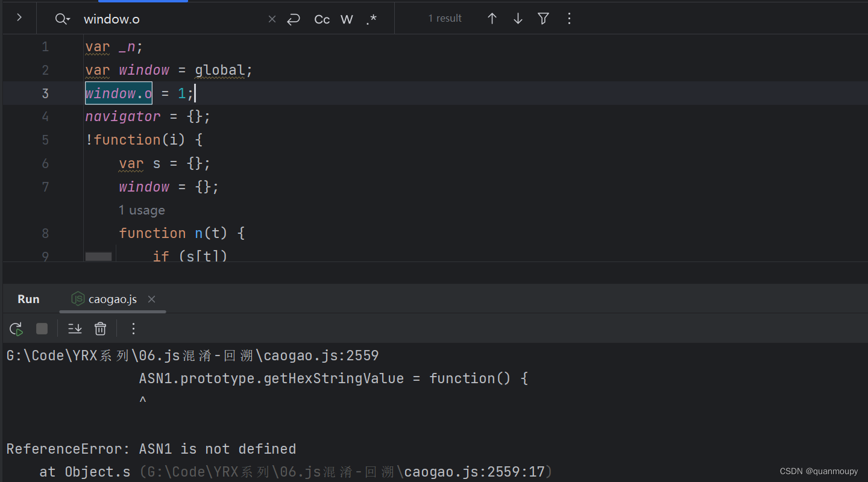This screenshot has height=482, width=868.
Task: Click 'var s = {};' on line 6
Action: (x=165, y=163)
